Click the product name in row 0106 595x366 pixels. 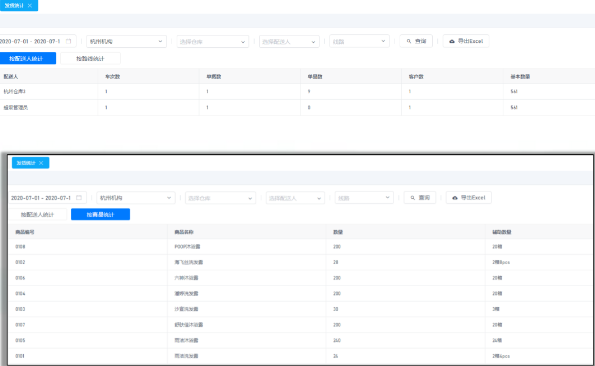pos(186,278)
